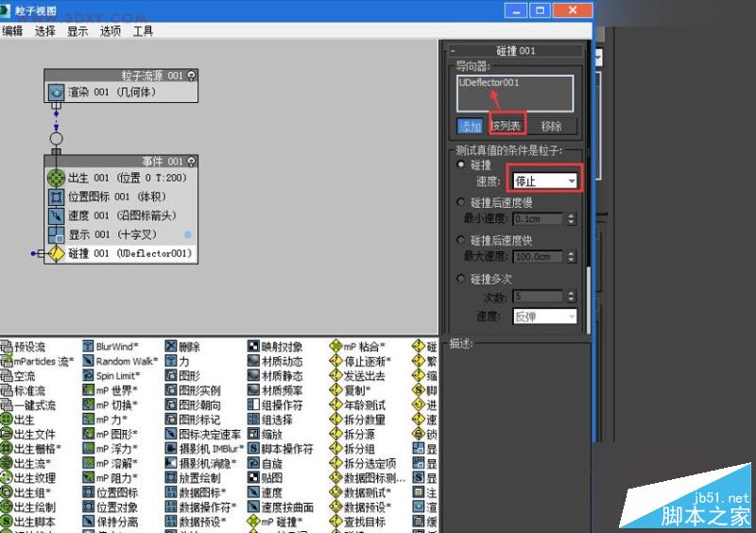This screenshot has width=756, height=533.
Task: Select the 放置绘制 depot item
Action: point(194,478)
